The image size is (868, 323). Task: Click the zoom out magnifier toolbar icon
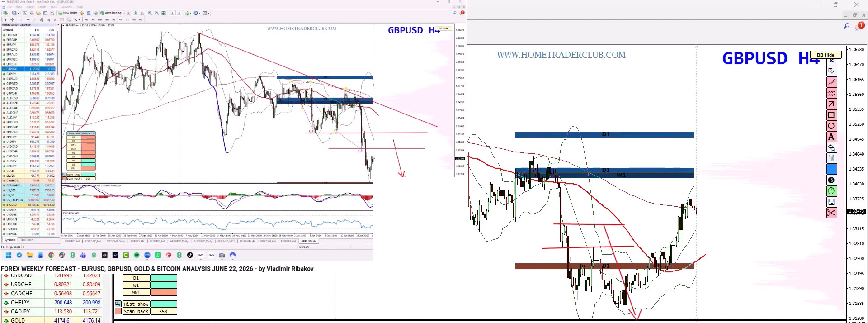(x=156, y=13)
